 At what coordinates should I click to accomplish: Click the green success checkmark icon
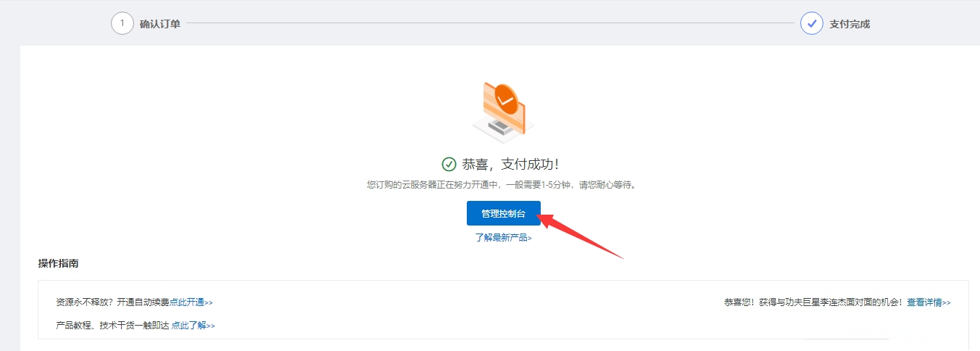pyautogui.click(x=449, y=164)
